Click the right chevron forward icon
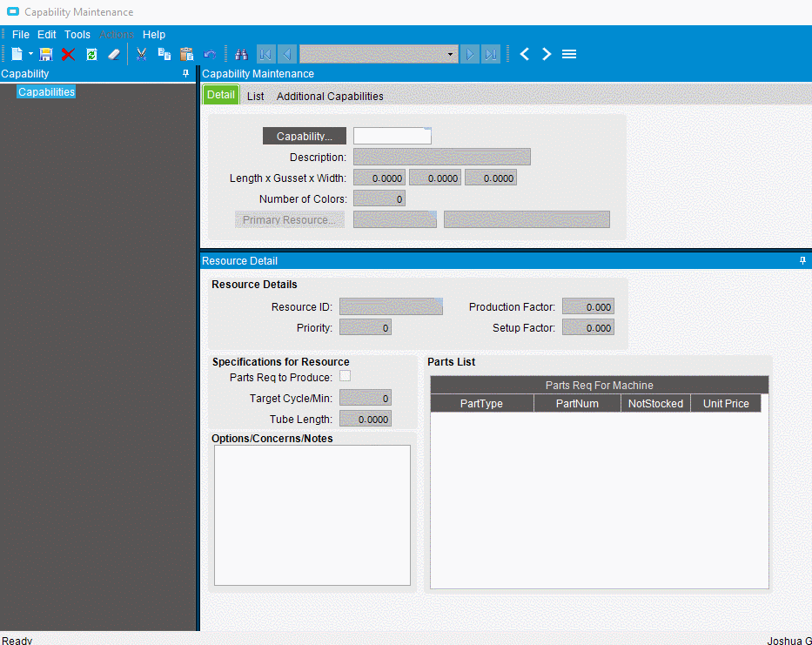812x645 pixels. [547, 54]
